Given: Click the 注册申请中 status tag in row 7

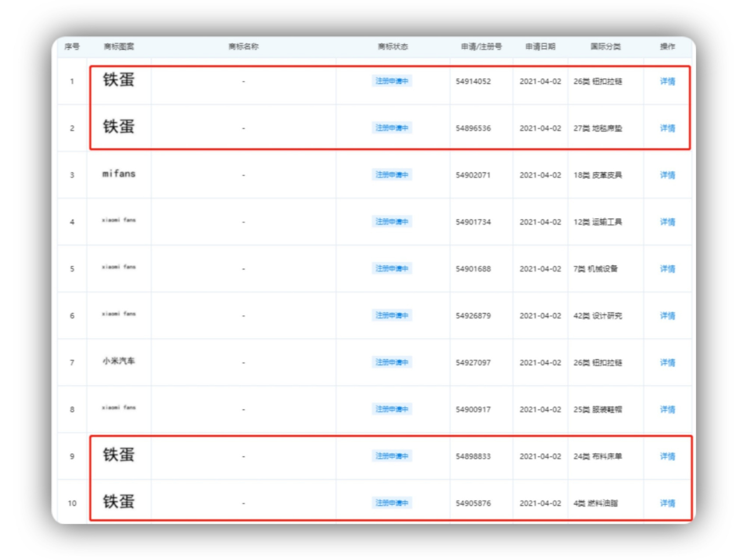Looking at the screenshot, I should coord(392,362).
